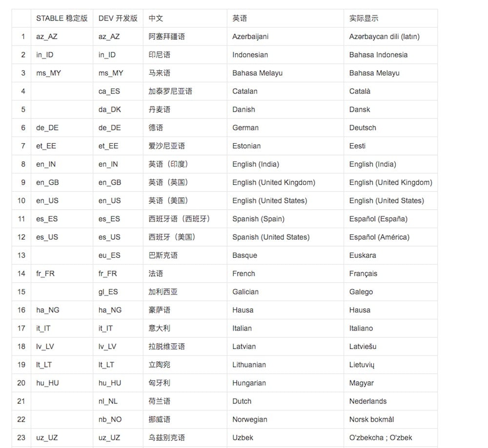Select the 'Català' cell

tap(390, 91)
